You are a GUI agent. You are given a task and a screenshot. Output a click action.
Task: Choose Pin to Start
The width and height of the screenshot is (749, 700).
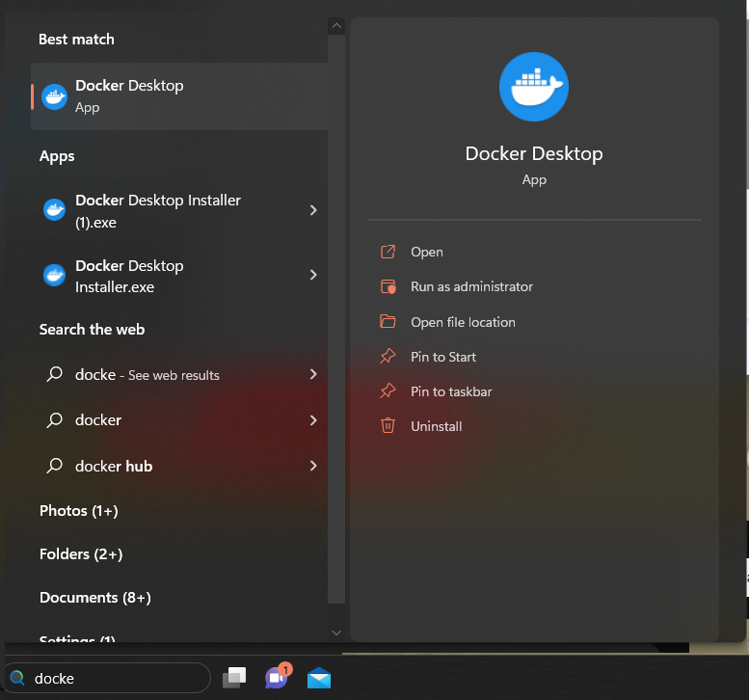click(x=443, y=357)
